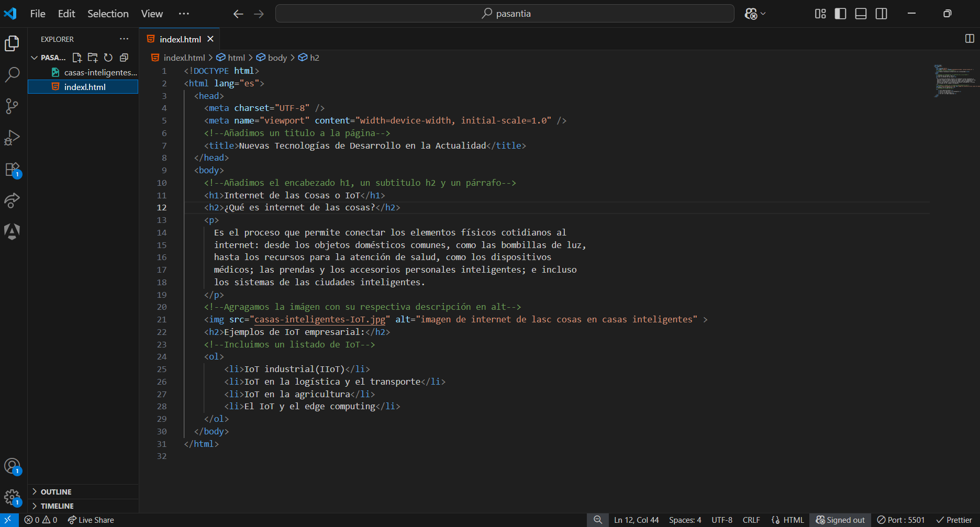This screenshot has height=527, width=980.
Task: Open the remote window indicator in status bar
Action: [9, 520]
